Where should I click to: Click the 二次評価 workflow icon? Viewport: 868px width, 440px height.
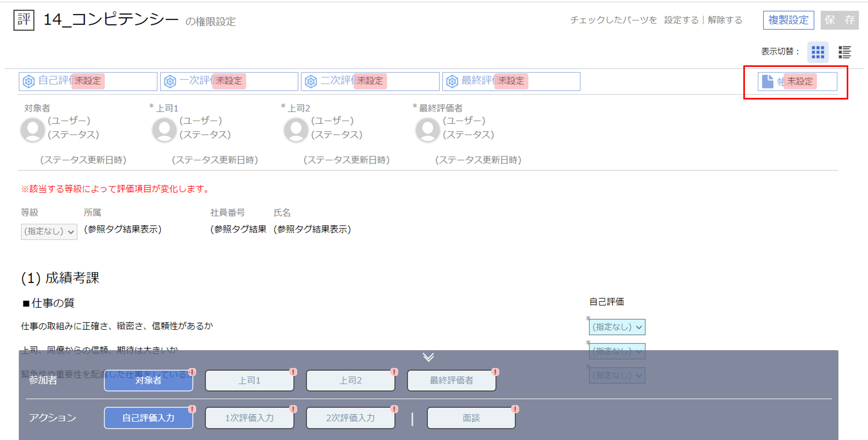311,81
